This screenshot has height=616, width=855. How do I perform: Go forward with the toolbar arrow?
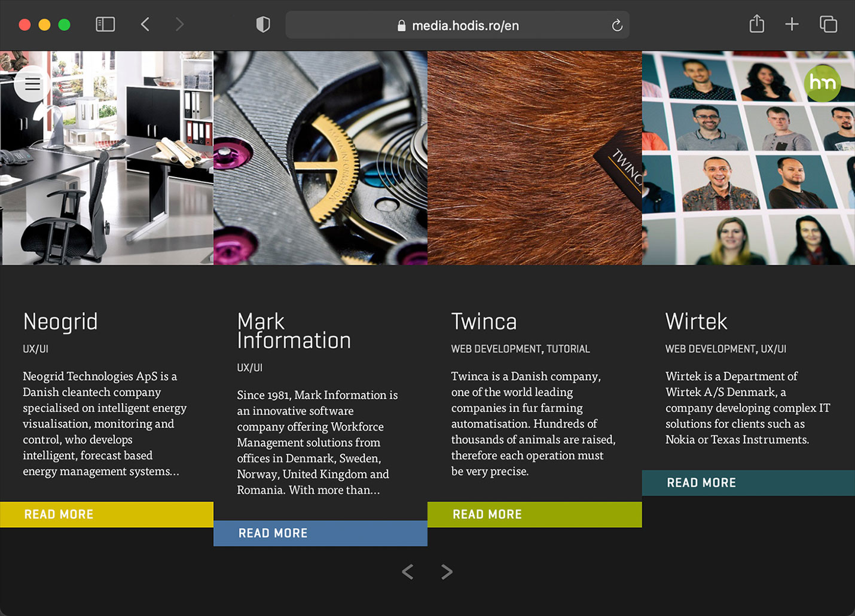[x=179, y=25]
